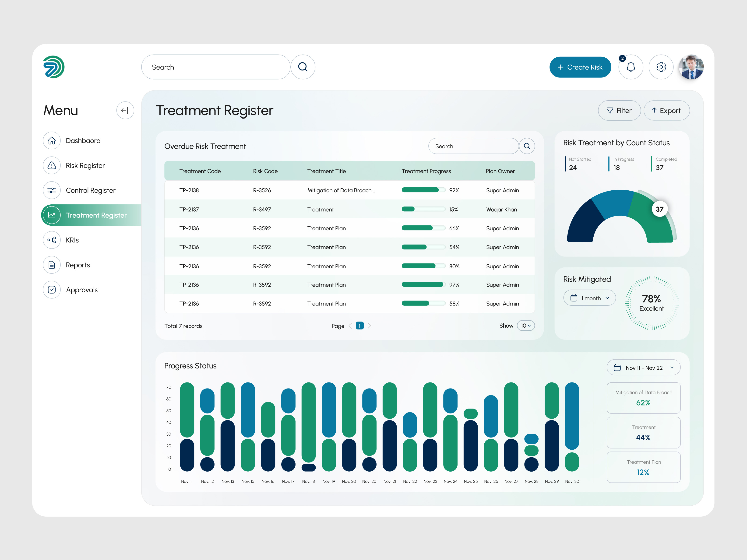Image resolution: width=747 pixels, height=560 pixels.
Task: Open the Risk Register via its warning icon
Action: click(x=52, y=165)
